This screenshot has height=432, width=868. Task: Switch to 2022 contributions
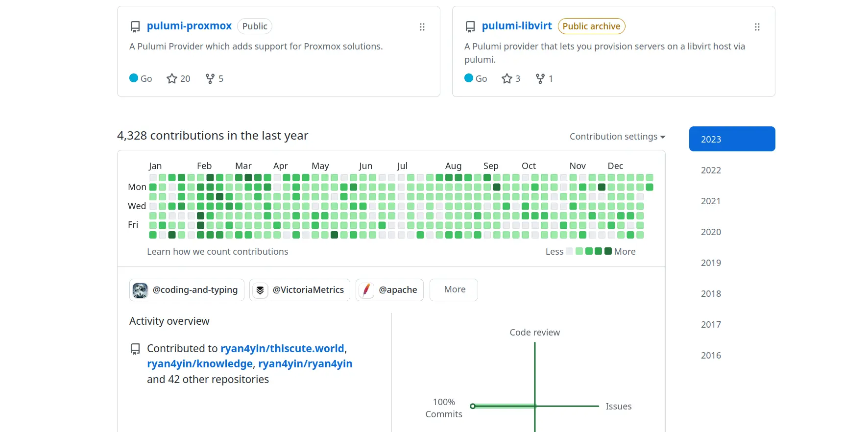(x=711, y=170)
